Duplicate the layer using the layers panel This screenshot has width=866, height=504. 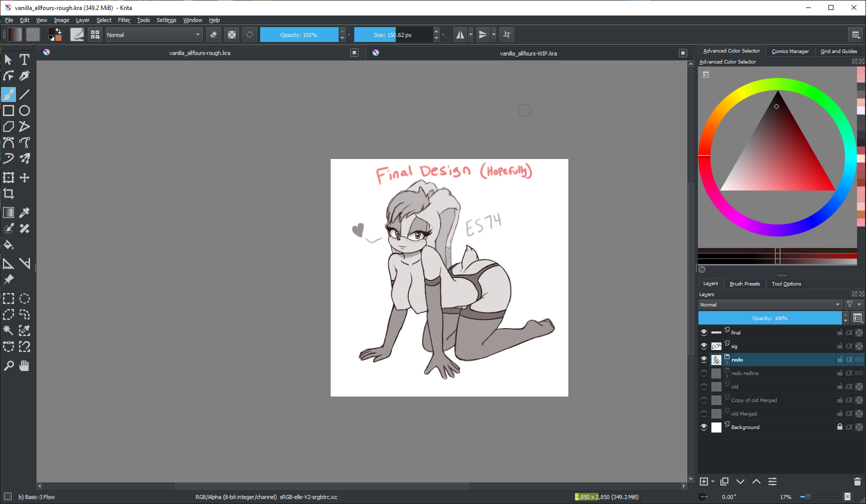[x=724, y=481]
